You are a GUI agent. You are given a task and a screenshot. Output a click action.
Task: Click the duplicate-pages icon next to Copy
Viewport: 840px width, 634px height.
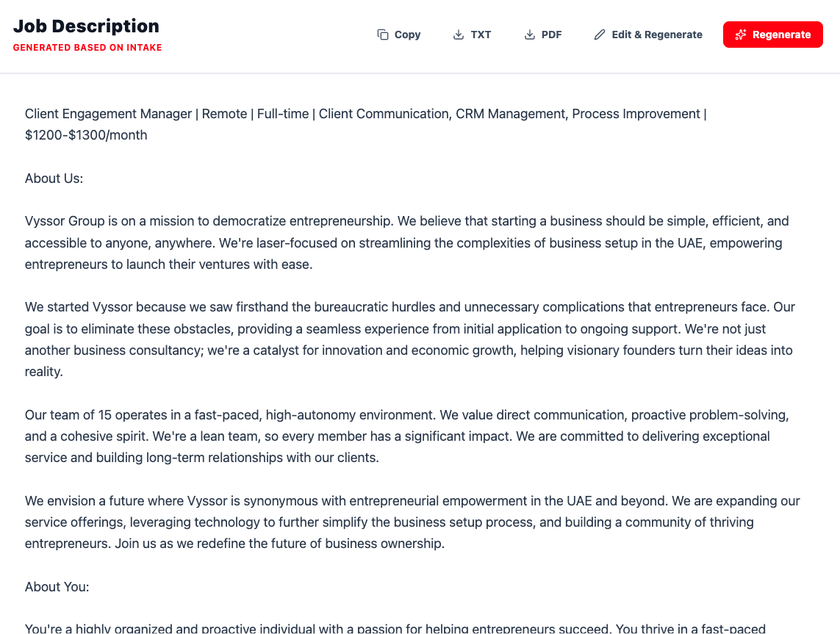[x=382, y=35]
